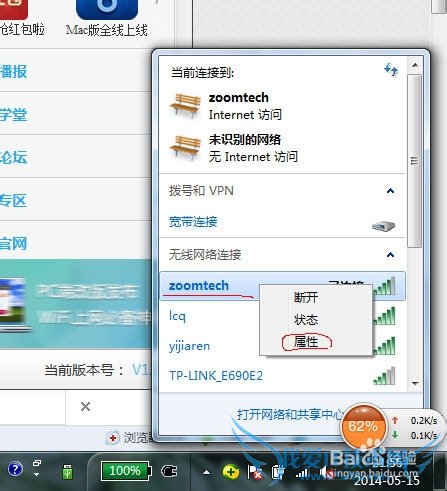Screen dimensions: 447x491
Task: Click the 宽带连接 link
Action: [193, 222]
